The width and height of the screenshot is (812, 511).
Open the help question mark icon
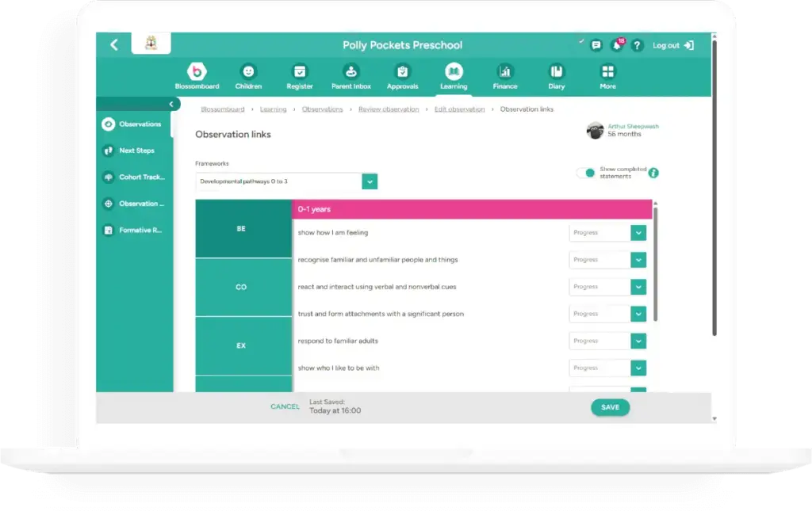(636, 46)
